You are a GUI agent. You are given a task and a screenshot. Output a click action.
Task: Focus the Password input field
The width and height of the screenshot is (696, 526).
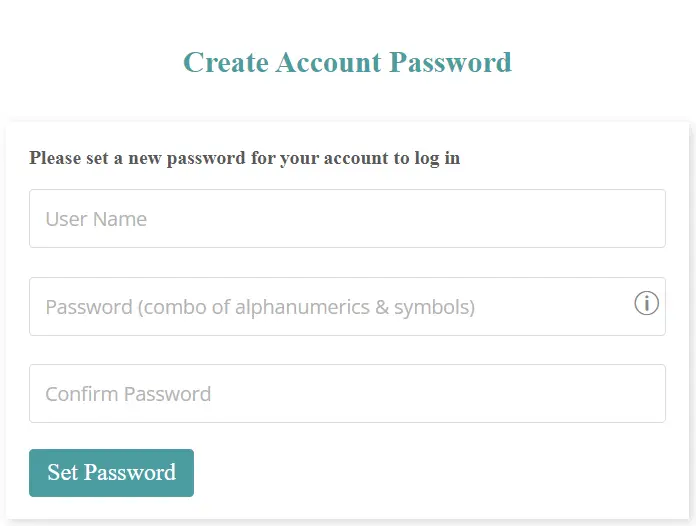point(330,307)
